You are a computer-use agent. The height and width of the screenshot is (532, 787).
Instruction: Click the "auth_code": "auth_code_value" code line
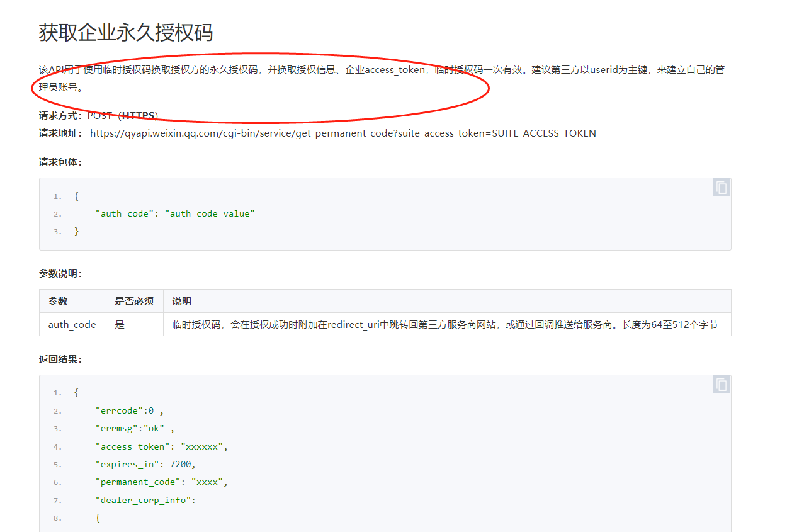point(175,213)
